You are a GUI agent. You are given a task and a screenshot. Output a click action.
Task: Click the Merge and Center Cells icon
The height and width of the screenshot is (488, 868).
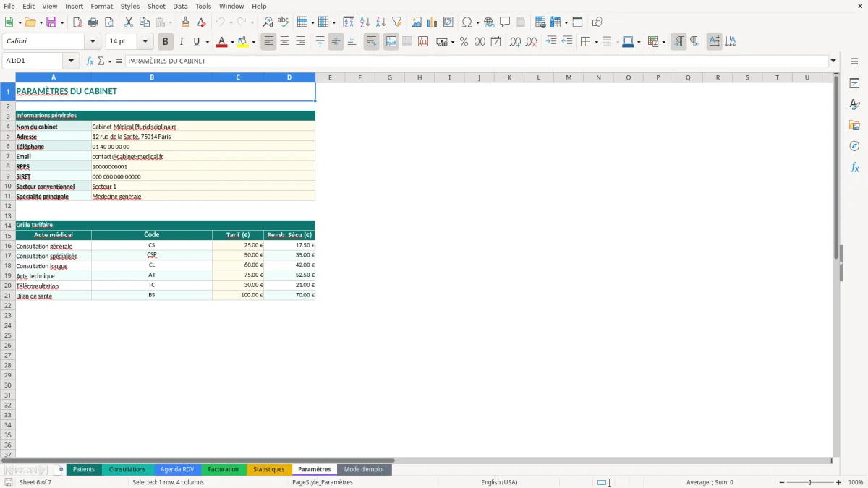tap(391, 42)
